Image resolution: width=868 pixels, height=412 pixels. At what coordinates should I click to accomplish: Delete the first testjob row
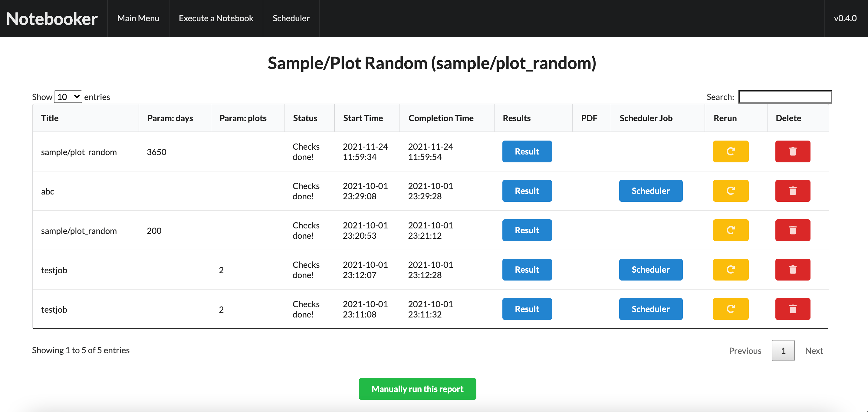[793, 269]
